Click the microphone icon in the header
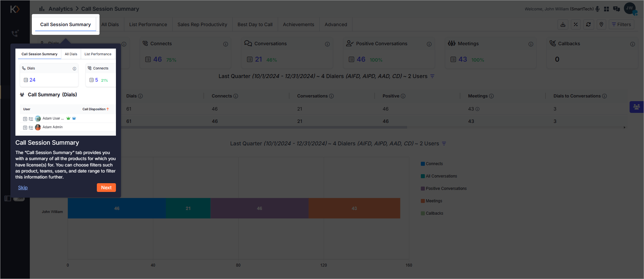Image resolution: width=644 pixels, height=279 pixels. tap(597, 9)
